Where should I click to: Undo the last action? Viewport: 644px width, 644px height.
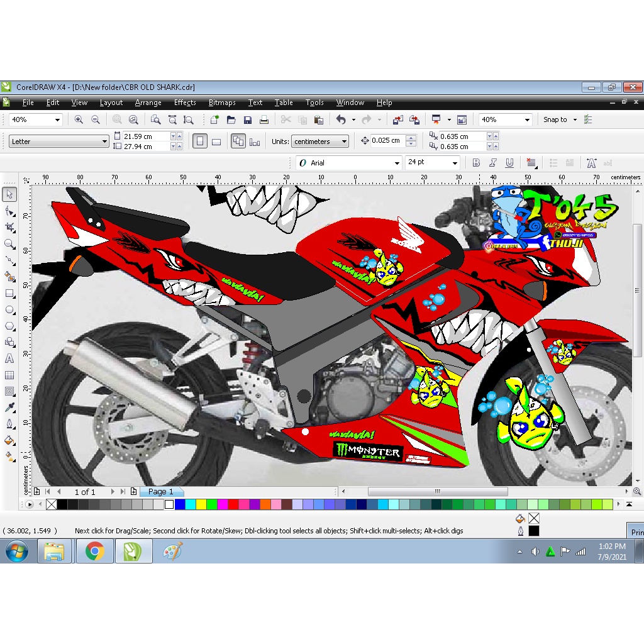click(x=341, y=119)
